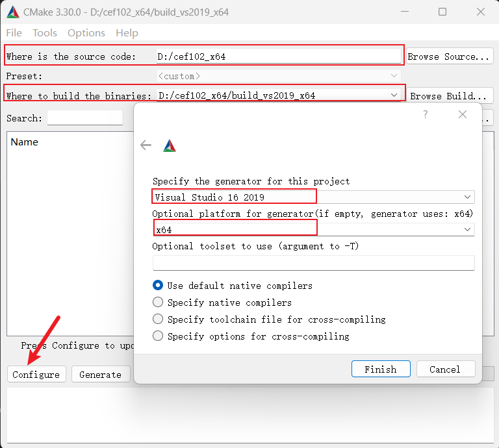Viewport: 499px width, 448px height.
Task: Click the Configure button
Action: click(x=36, y=374)
